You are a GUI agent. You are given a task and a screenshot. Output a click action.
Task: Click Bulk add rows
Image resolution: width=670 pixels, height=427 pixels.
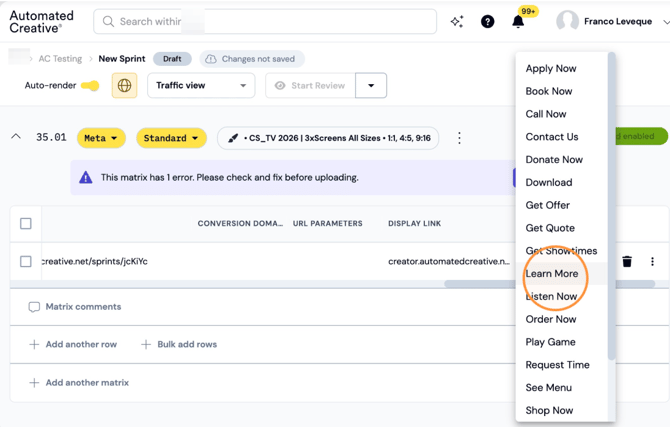pos(179,345)
